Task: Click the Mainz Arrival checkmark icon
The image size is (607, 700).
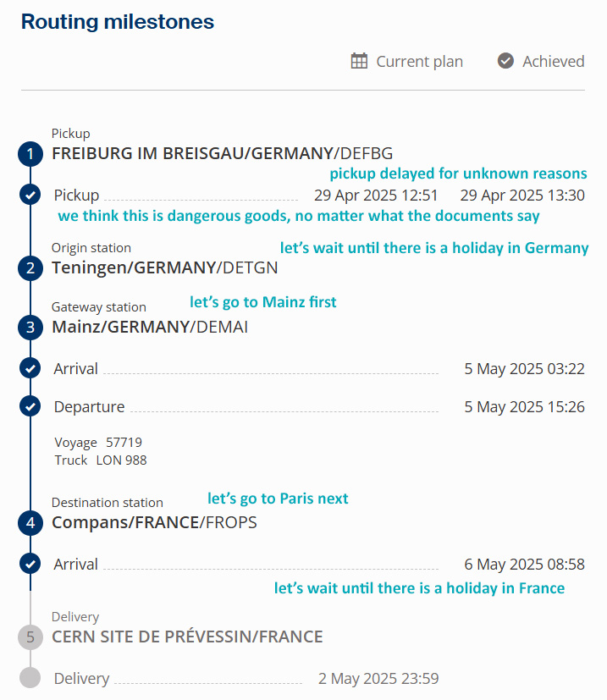Action: coord(30,369)
